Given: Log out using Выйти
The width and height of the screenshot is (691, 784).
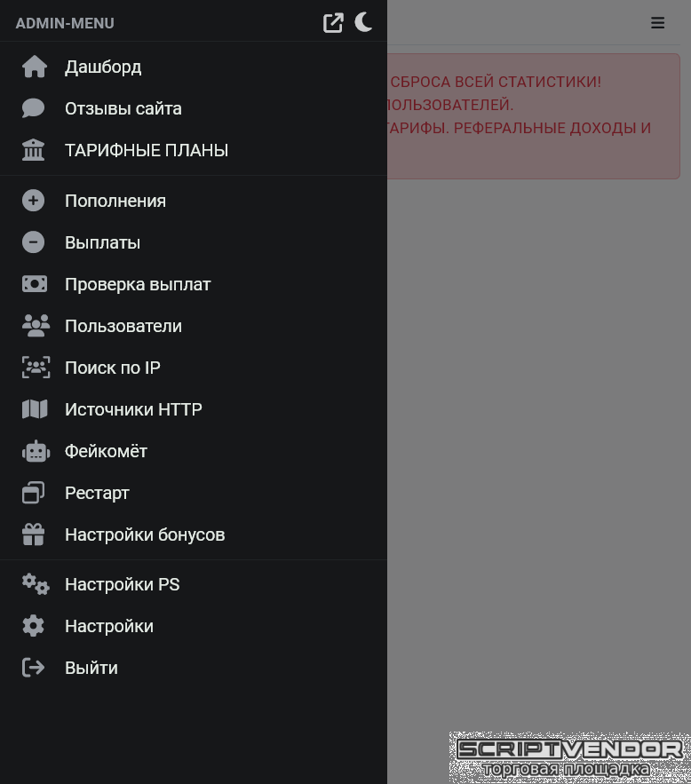Looking at the screenshot, I should click(x=91, y=668).
